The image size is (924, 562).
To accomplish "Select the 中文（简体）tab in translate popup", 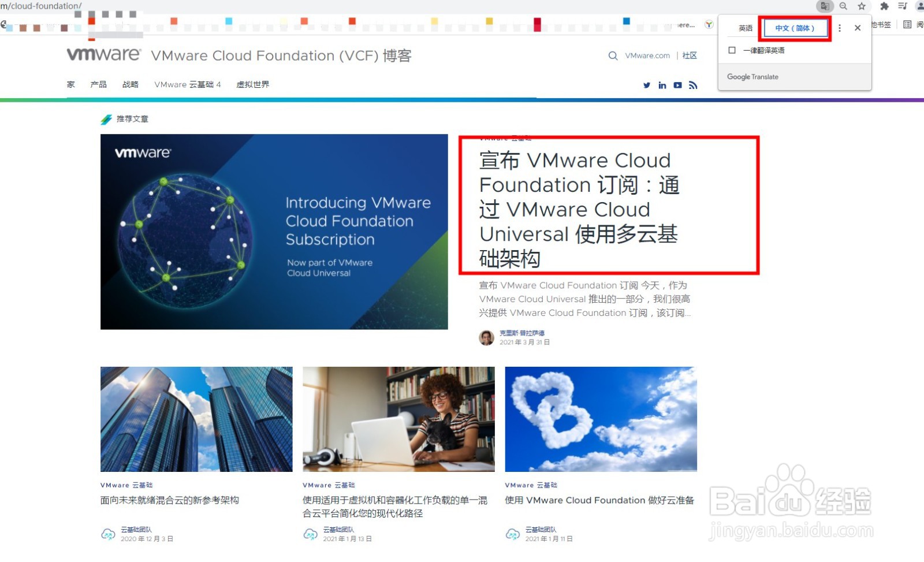I will tap(795, 28).
